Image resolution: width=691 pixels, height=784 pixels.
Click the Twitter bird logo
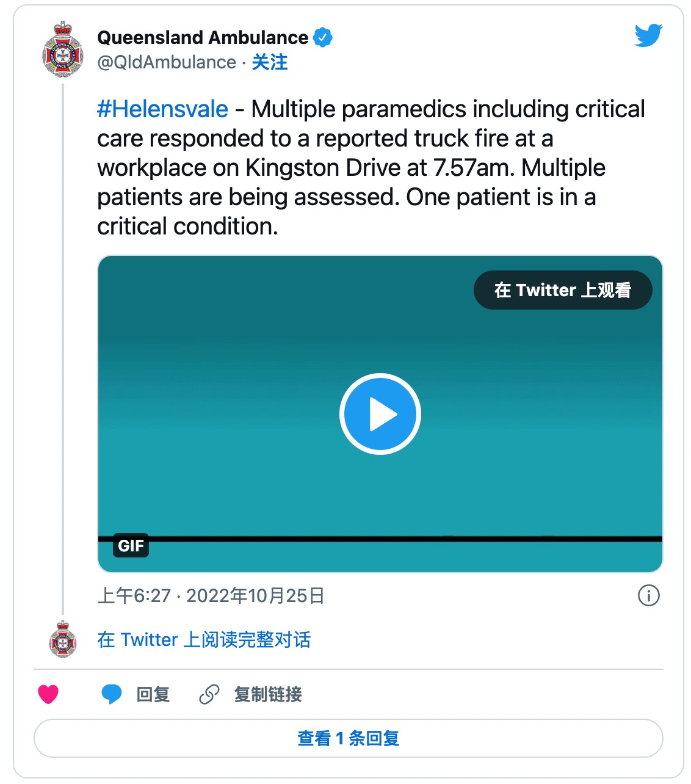point(648,35)
